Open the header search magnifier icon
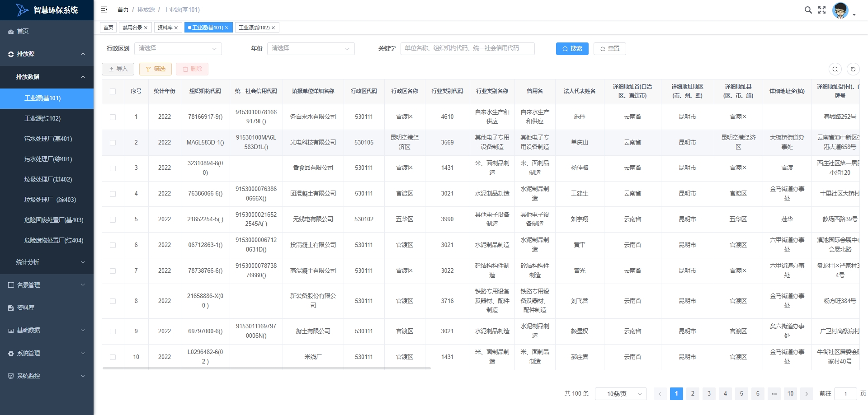868x415 pixels. [808, 10]
